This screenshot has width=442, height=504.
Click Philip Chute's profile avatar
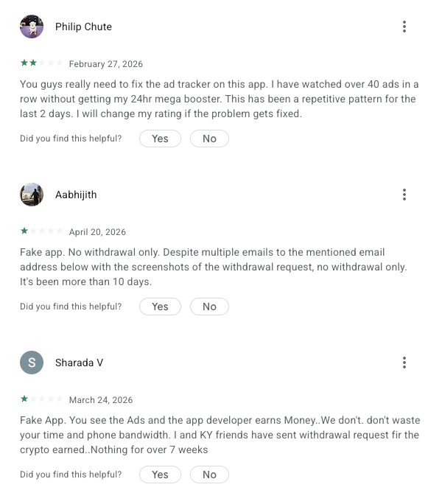pos(32,27)
